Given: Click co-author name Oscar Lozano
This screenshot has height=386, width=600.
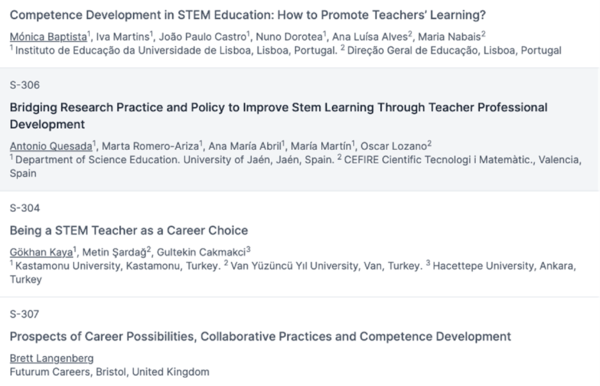Looking at the screenshot, I should coord(394,146).
